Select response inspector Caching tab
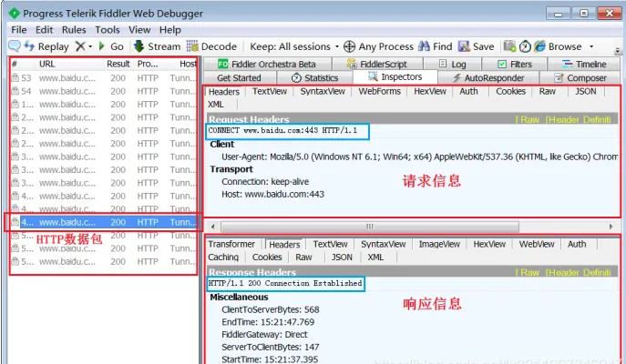The image size is (626, 364). click(x=223, y=258)
